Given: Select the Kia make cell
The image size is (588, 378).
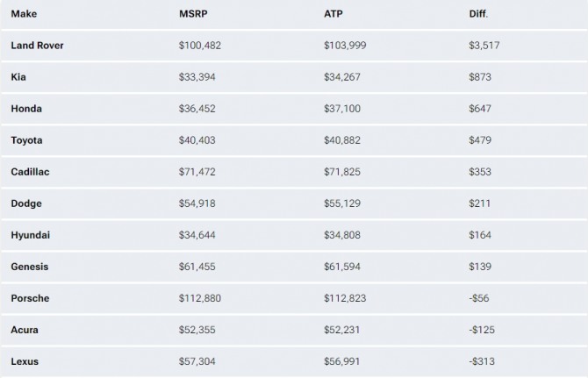Looking at the screenshot, I should (18, 77).
